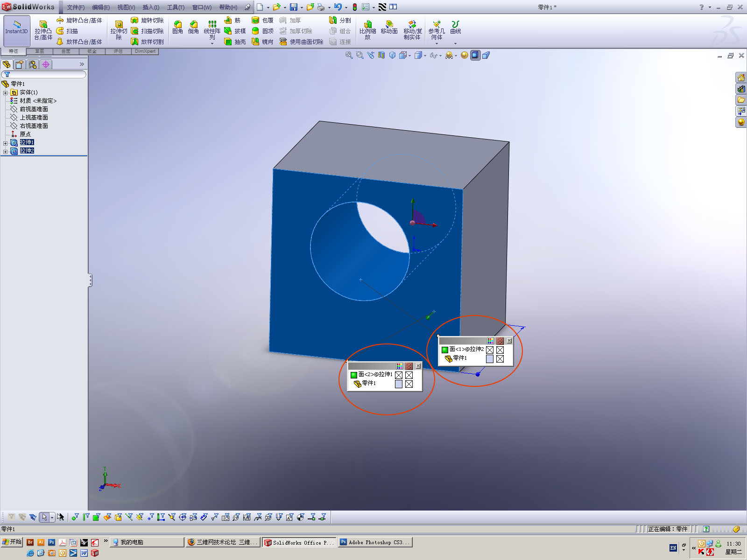Image resolution: width=747 pixels, height=560 pixels.
Task: Select the 旋转凸台/基体 revolve boss tool
Action: click(79, 21)
